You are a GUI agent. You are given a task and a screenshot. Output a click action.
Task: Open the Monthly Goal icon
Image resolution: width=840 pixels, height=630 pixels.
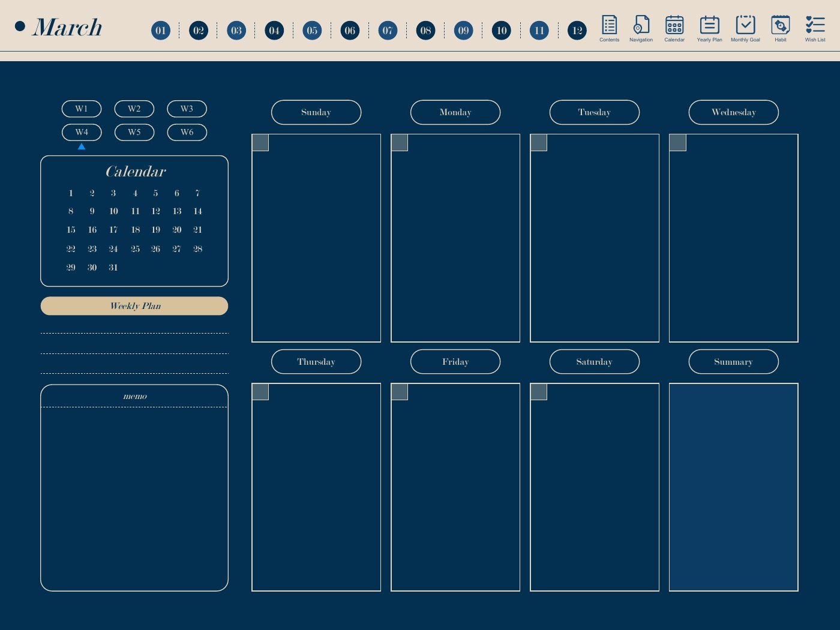[745, 28]
